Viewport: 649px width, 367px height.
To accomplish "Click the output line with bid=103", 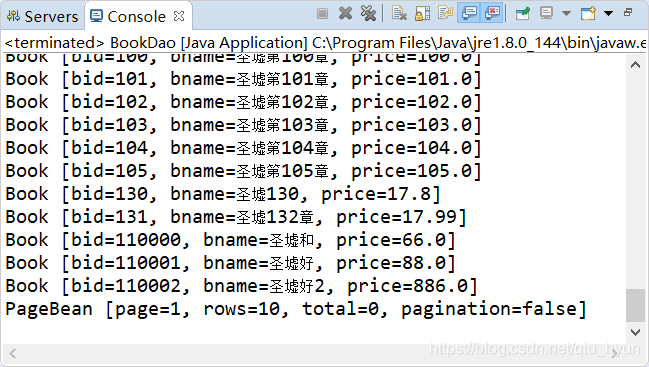I will 243,125.
